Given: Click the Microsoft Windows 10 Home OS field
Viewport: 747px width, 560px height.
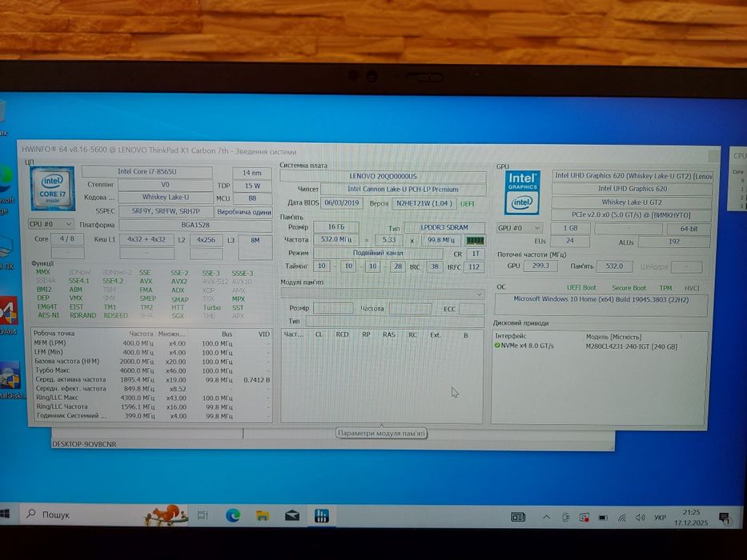Looking at the screenshot, I should click(x=601, y=306).
